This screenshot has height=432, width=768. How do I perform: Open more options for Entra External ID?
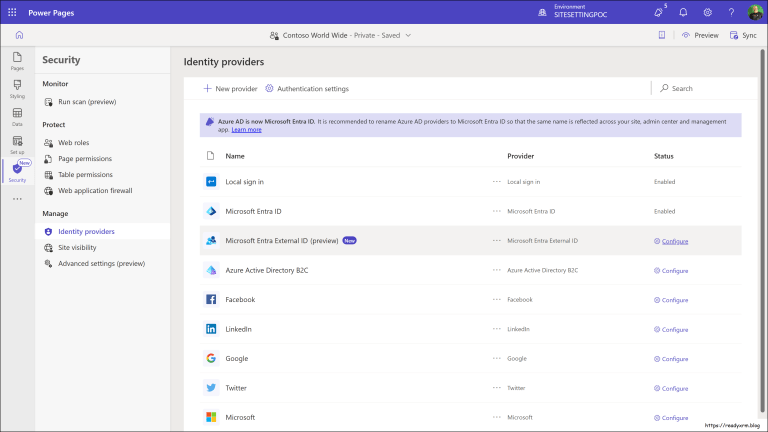coord(497,240)
